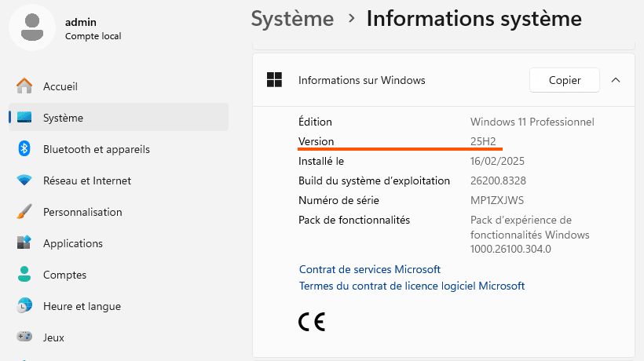The image size is (644, 361).
Task: Go back to Système in the breadcrumb
Action: click(292, 19)
